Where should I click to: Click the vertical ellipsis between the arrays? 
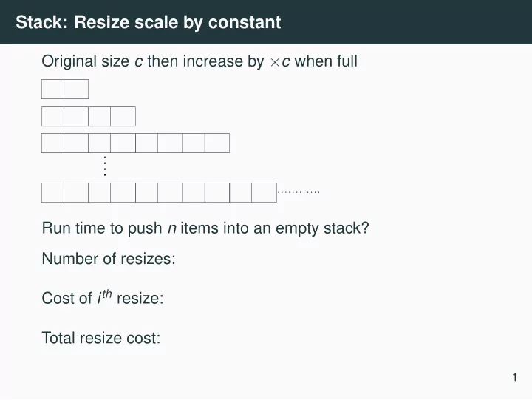click(105, 166)
